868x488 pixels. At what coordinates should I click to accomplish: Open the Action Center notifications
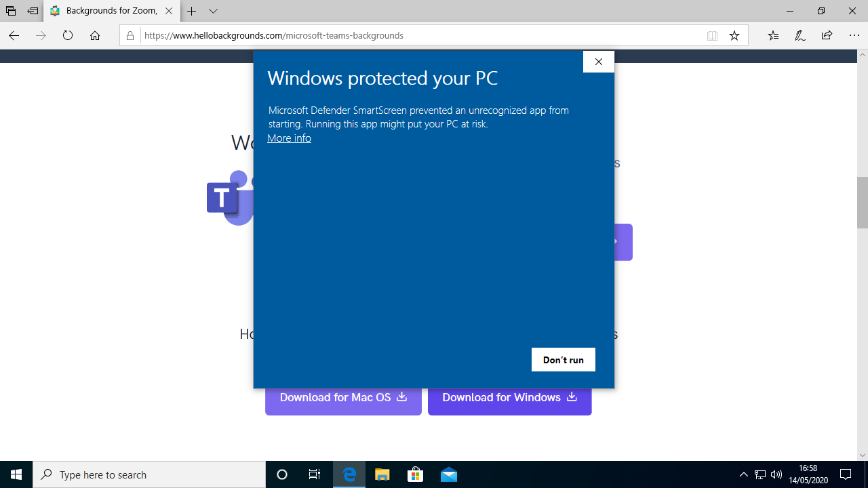coord(846,474)
